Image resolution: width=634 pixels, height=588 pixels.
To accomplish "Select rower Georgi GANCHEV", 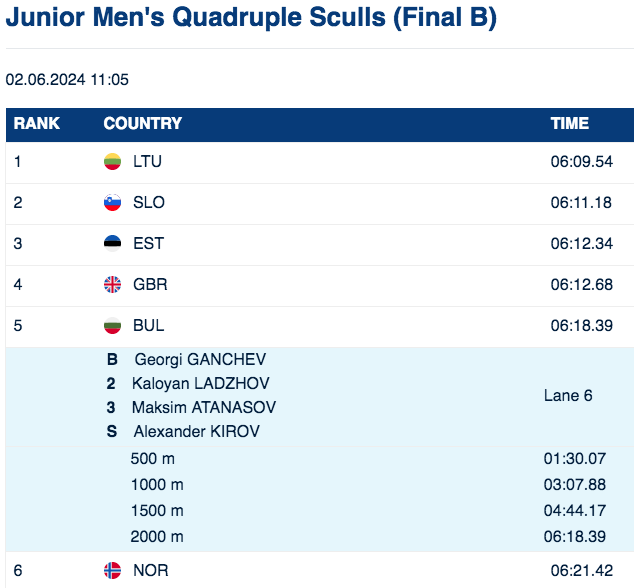I will (x=200, y=360).
